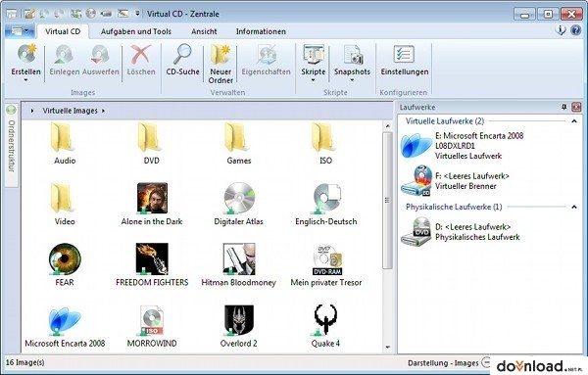This screenshot has width=588, height=375.
Task: Select the D: Physikalisches Laufwerk drive
Action: 461,231
